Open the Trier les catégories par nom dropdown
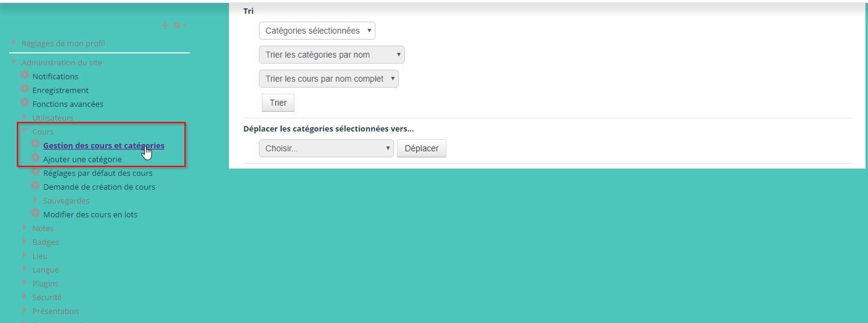This screenshot has width=868, height=323. [x=332, y=55]
